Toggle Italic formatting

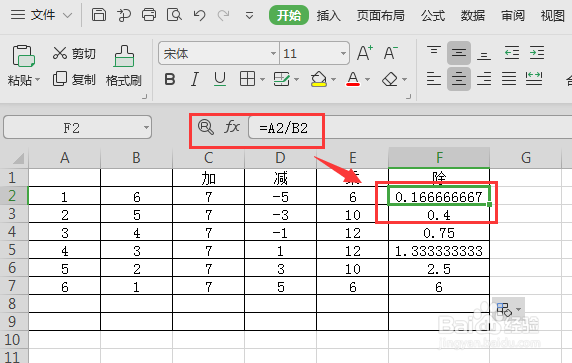click(x=195, y=79)
